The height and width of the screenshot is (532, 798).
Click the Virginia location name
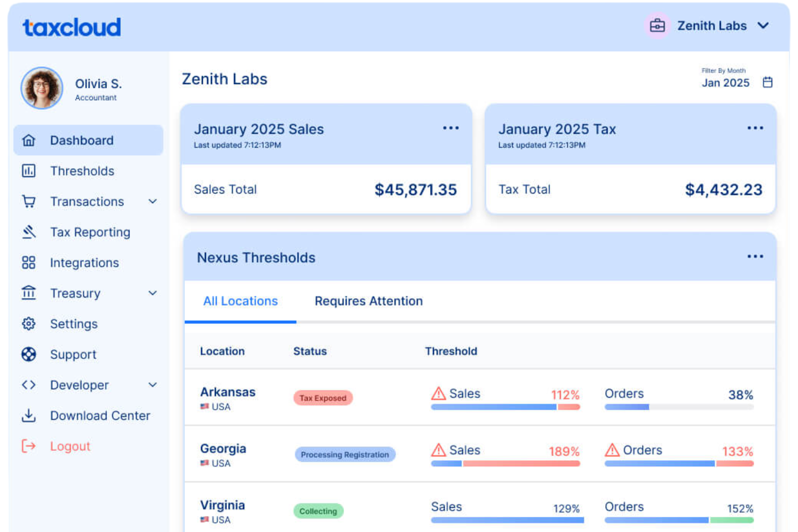[222, 505]
